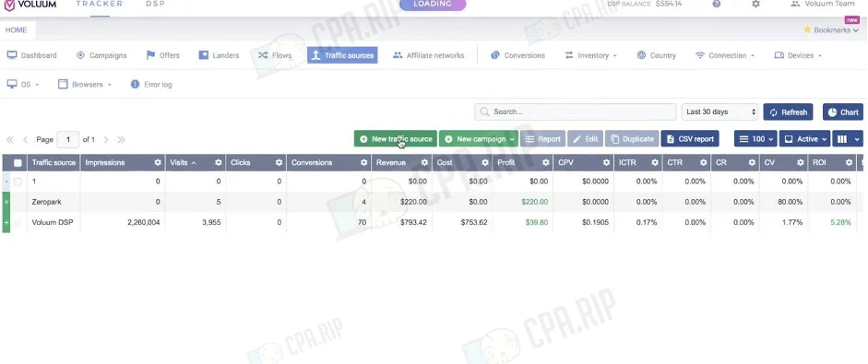868x364 pixels.
Task: Expand the Bookmarks dropdown chevron
Action: click(856, 30)
